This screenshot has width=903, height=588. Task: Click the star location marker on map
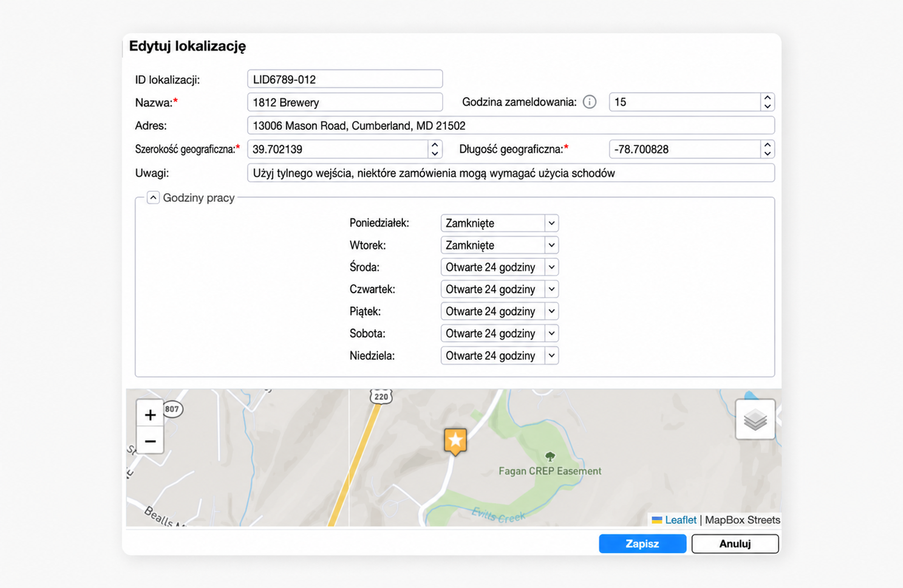pyautogui.click(x=455, y=441)
